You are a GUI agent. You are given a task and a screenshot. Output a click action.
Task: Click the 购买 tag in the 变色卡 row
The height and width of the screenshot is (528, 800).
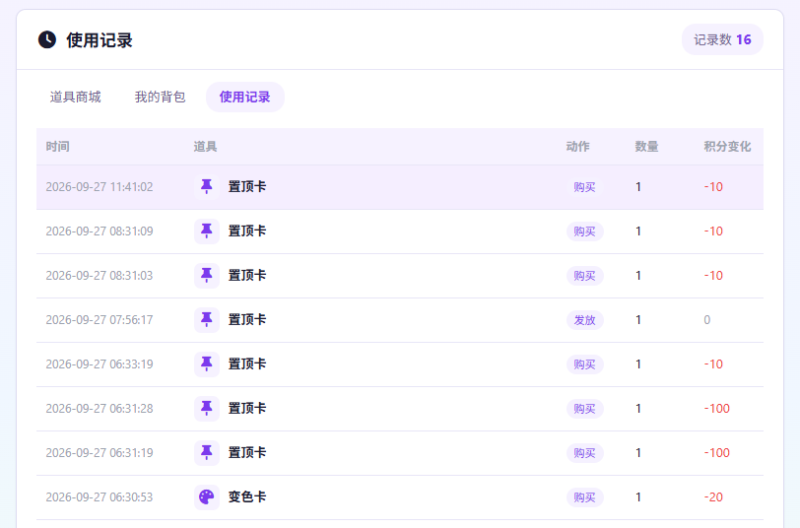(x=585, y=497)
